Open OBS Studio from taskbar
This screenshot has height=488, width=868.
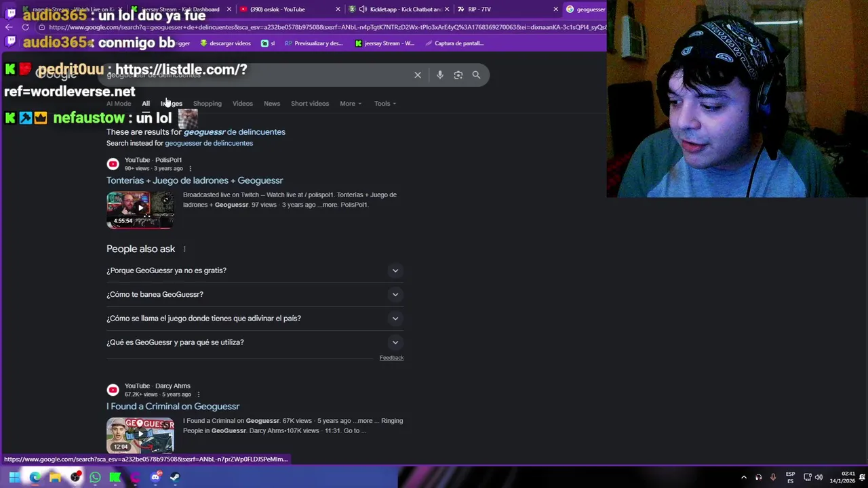pos(75,477)
